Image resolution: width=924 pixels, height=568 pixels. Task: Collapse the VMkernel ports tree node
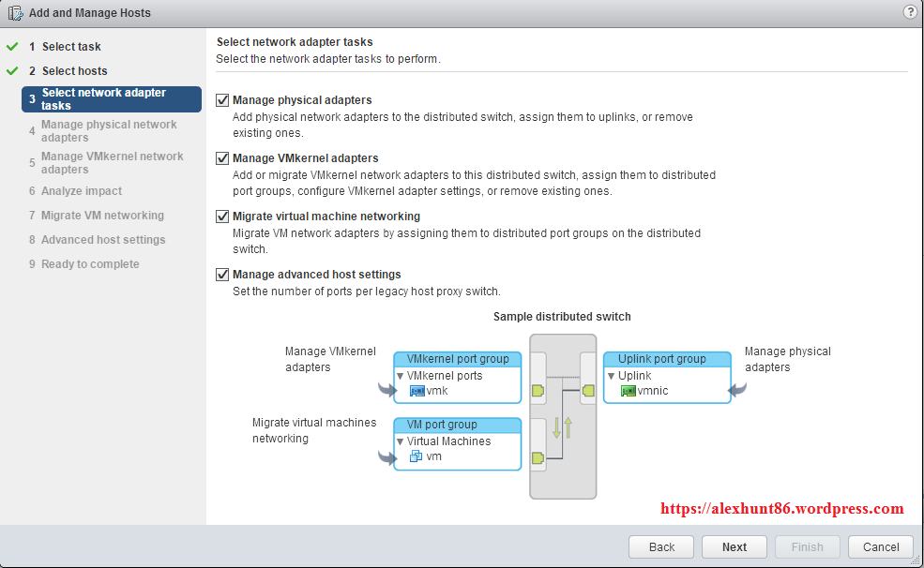point(401,376)
